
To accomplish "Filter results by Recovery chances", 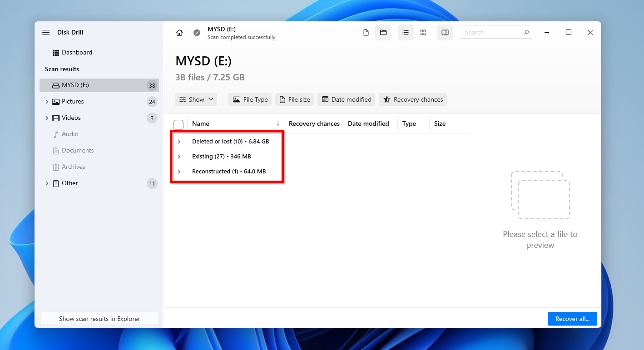I will pos(413,99).
